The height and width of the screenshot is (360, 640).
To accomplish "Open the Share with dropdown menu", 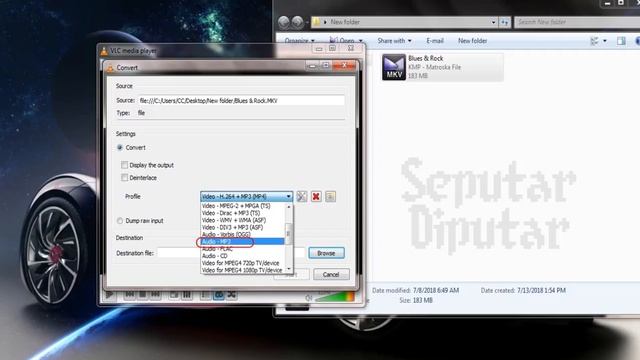I will (394, 41).
